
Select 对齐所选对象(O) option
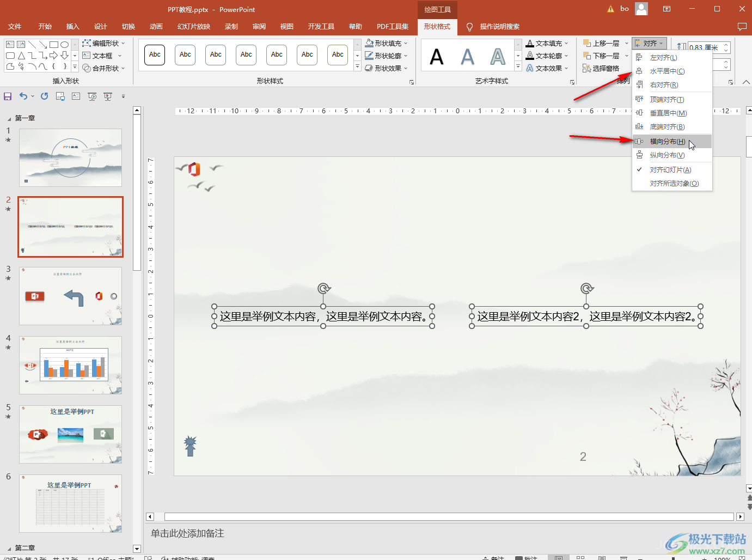pyautogui.click(x=672, y=184)
